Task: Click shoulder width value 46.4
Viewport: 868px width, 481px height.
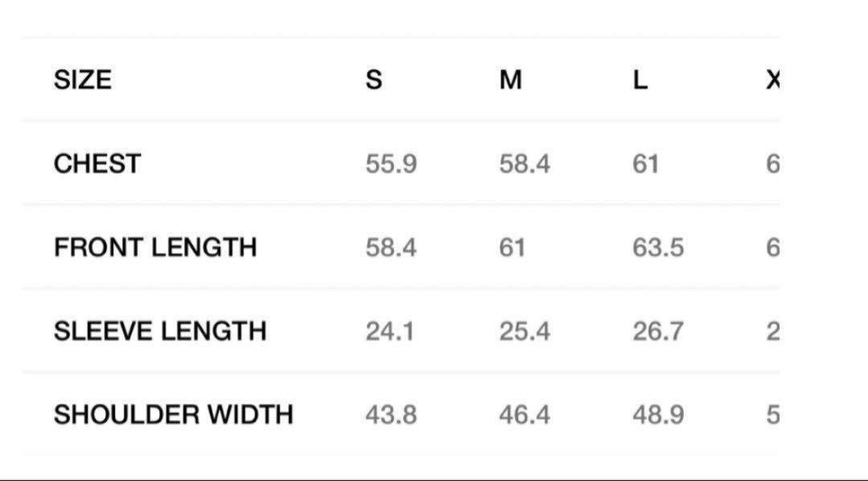Action: pyautogui.click(x=524, y=414)
